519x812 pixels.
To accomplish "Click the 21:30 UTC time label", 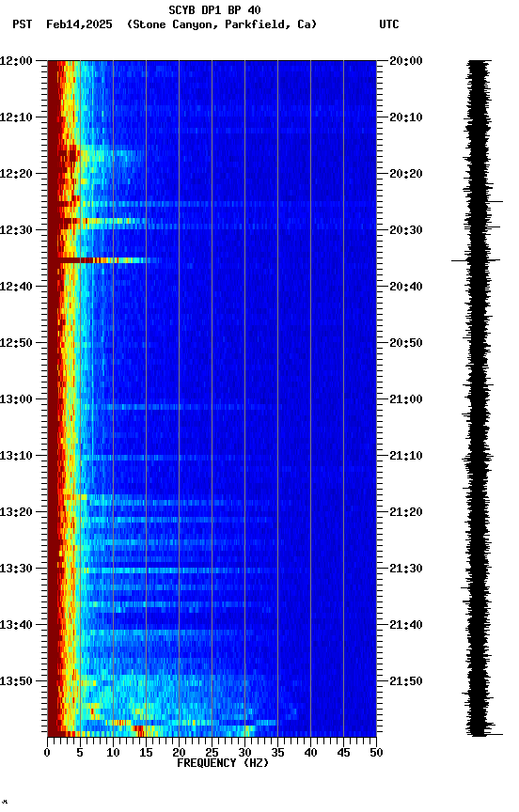I will [x=406, y=569].
